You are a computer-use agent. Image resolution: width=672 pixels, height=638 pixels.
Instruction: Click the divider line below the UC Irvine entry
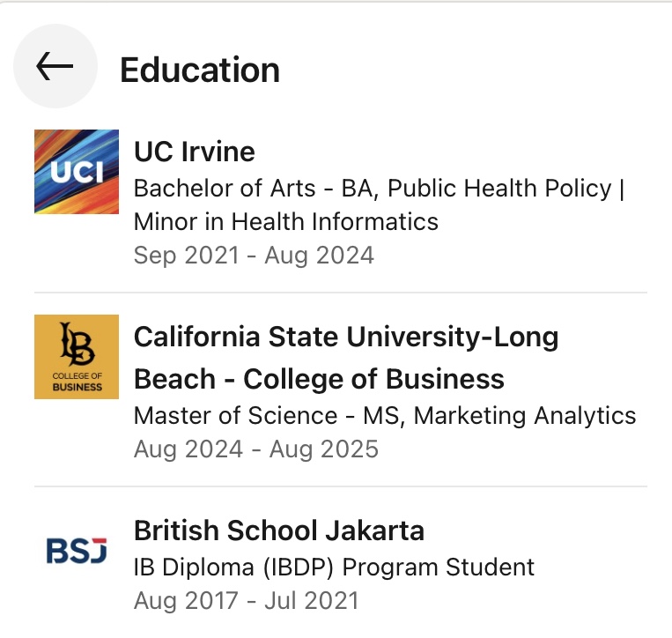pos(341,293)
